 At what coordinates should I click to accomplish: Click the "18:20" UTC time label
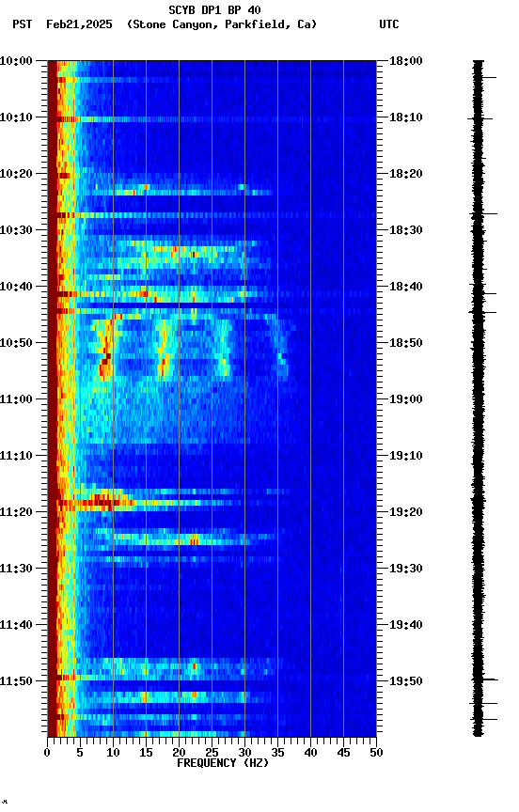(405, 174)
